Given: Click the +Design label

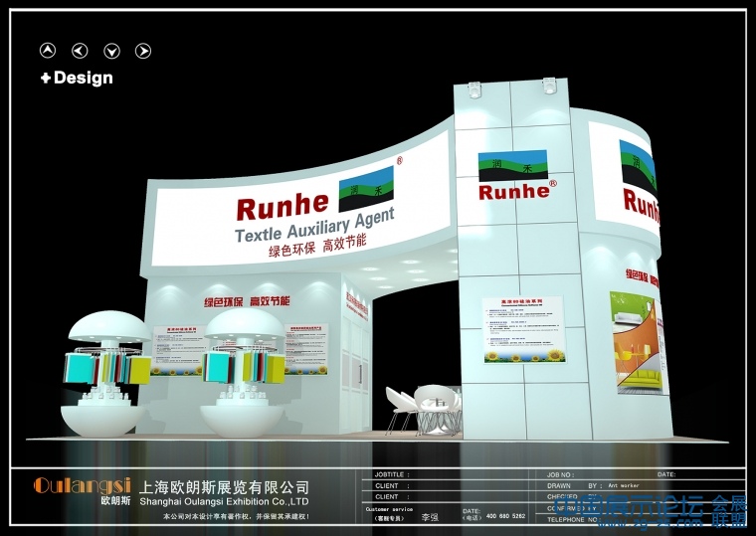Looking at the screenshot, I should (77, 78).
